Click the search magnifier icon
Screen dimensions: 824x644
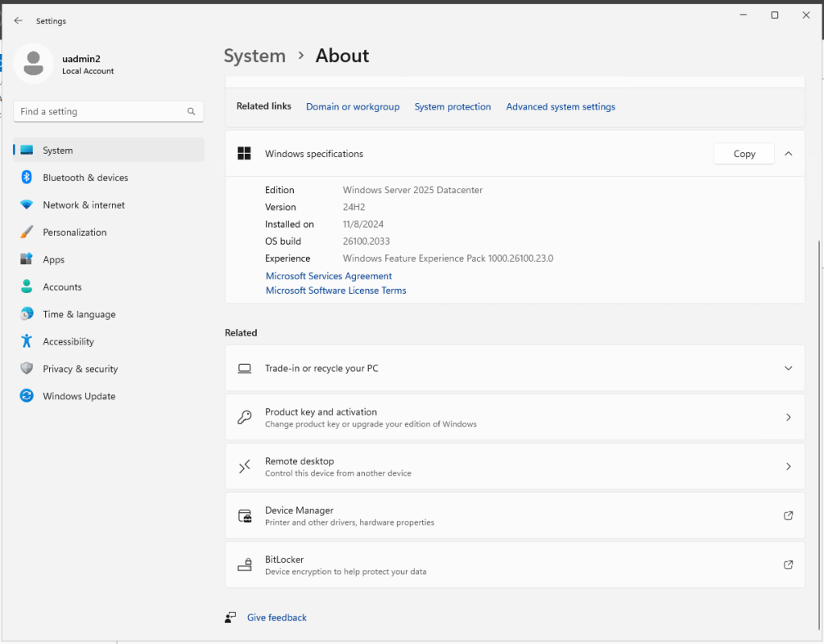click(x=191, y=112)
